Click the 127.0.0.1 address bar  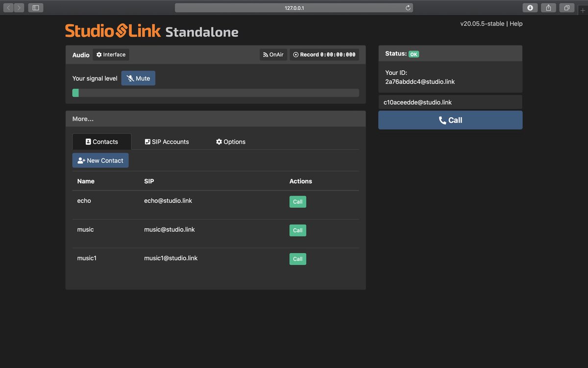tap(294, 8)
